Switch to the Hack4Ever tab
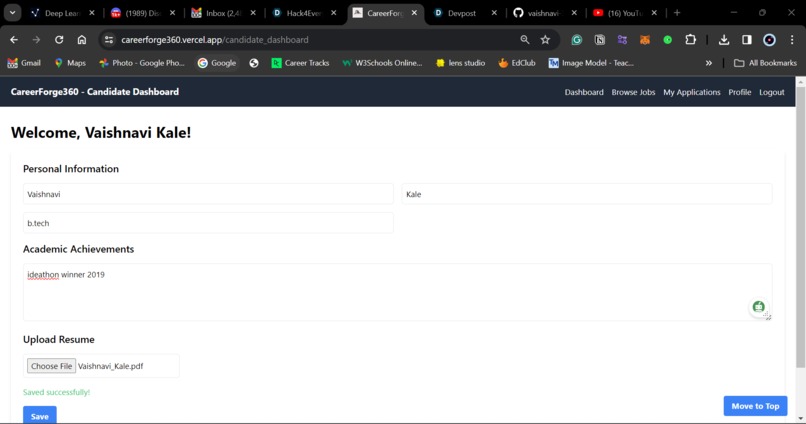 (x=304, y=13)
